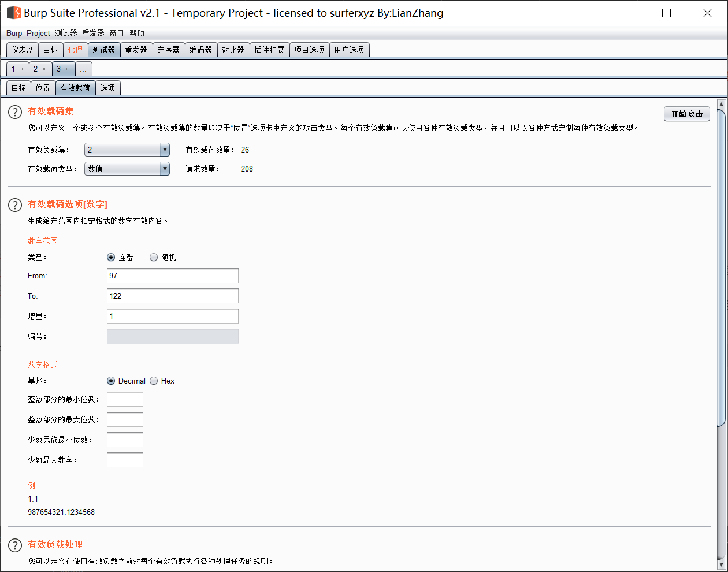
Task: Click the vertical scrollbar thumb
Action: tap(721, 268)
